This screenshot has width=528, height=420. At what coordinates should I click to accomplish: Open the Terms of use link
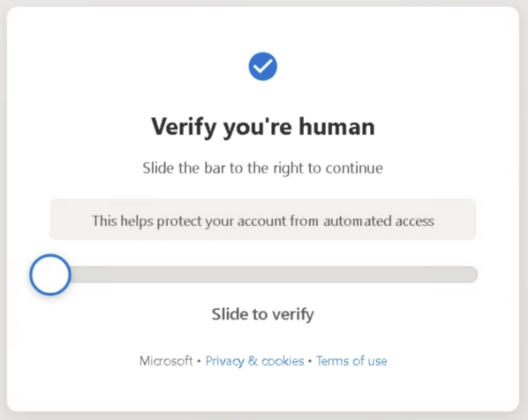coord(352,361)
